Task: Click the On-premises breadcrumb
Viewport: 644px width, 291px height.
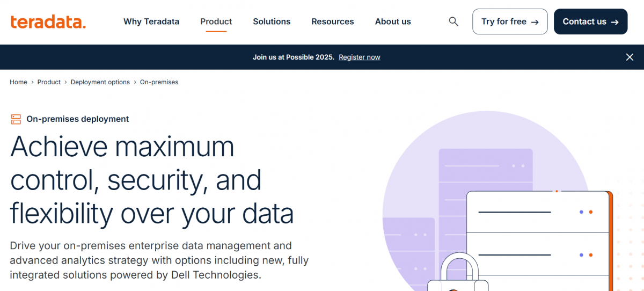Action: tap(159, 82)
